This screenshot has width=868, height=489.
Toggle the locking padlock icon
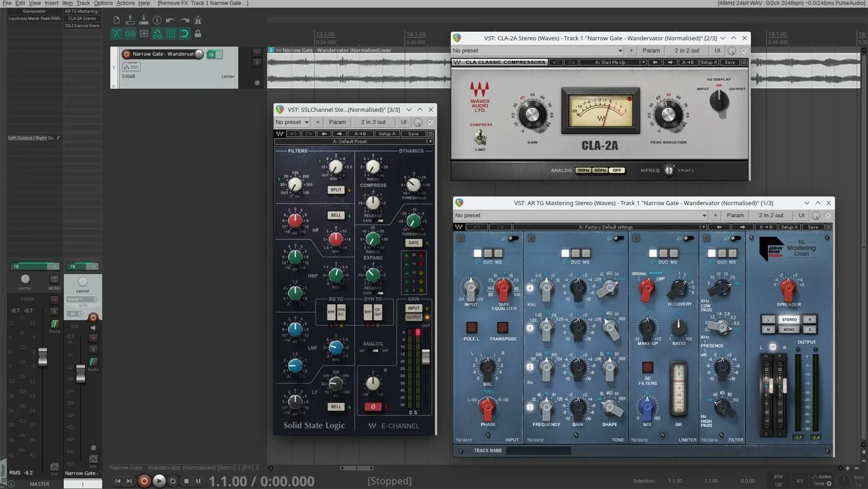point(198,34)
